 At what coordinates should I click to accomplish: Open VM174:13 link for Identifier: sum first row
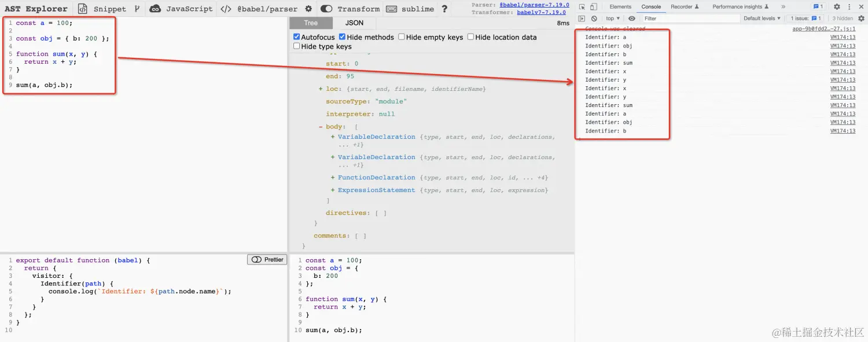click(x=843, y=63)
